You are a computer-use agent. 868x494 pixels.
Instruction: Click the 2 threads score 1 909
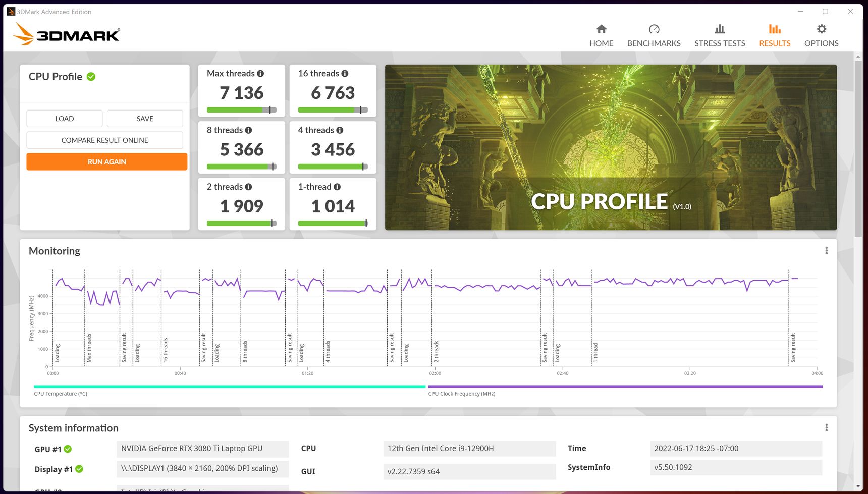241,206
